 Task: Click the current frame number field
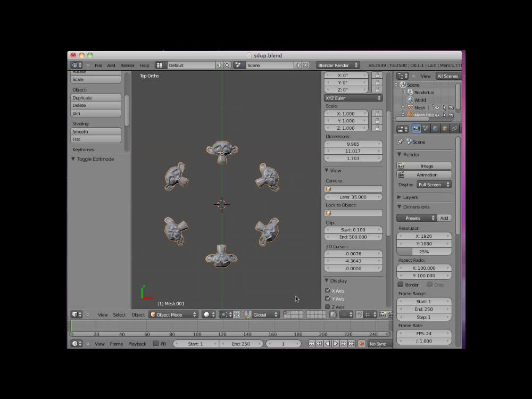[283, 344]
